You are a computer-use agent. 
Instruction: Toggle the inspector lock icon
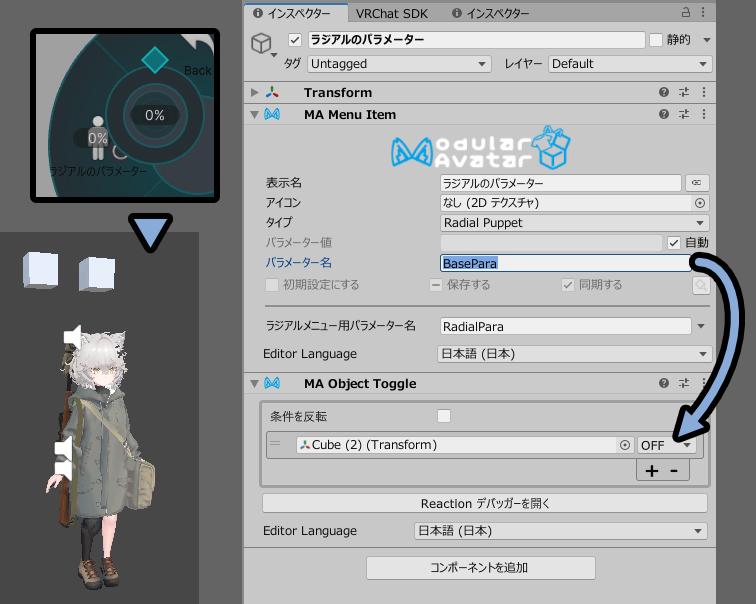[x=686, y=12]
